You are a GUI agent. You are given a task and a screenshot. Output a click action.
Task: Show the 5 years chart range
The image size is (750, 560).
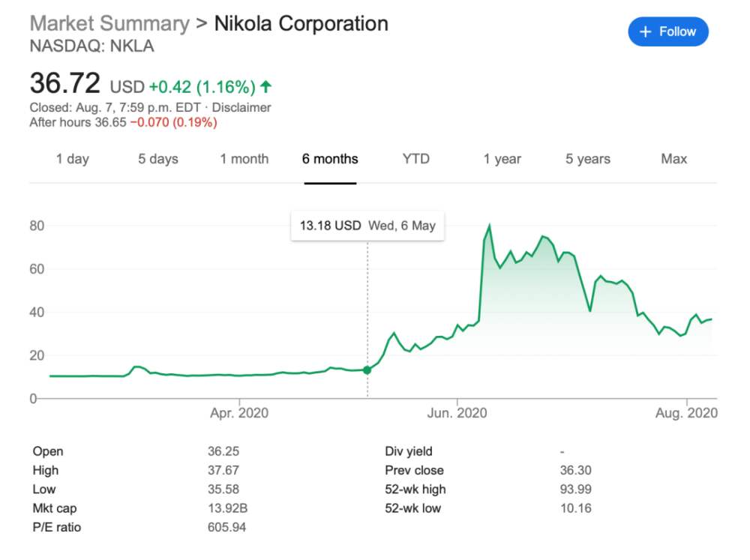pyautogui.click(x=588, y=159)
